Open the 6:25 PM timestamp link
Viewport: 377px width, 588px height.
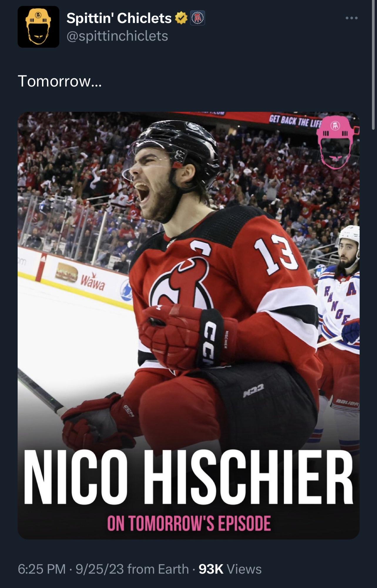tap(41, 569)
